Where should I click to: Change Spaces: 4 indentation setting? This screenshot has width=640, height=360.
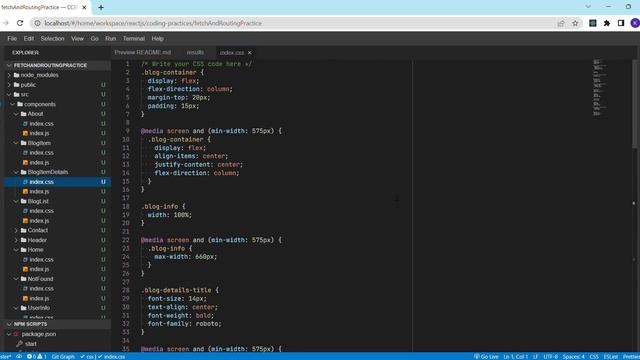[x=573, y=356]
